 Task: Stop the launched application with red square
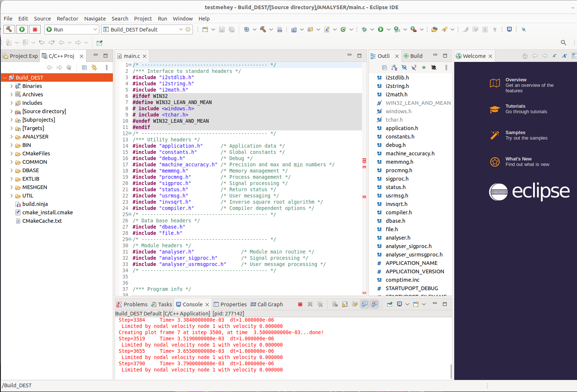[x=35, y=29]
